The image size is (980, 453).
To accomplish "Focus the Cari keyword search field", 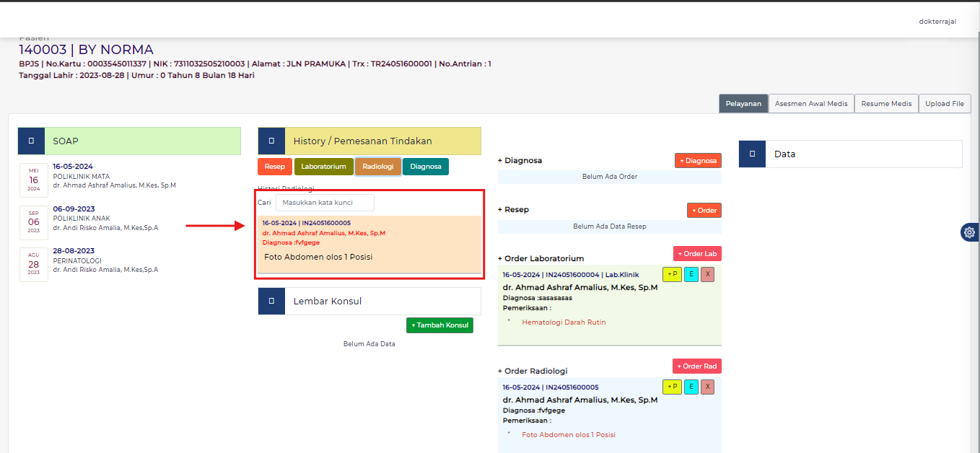I will pyautogui.click(x=325, y=203).
